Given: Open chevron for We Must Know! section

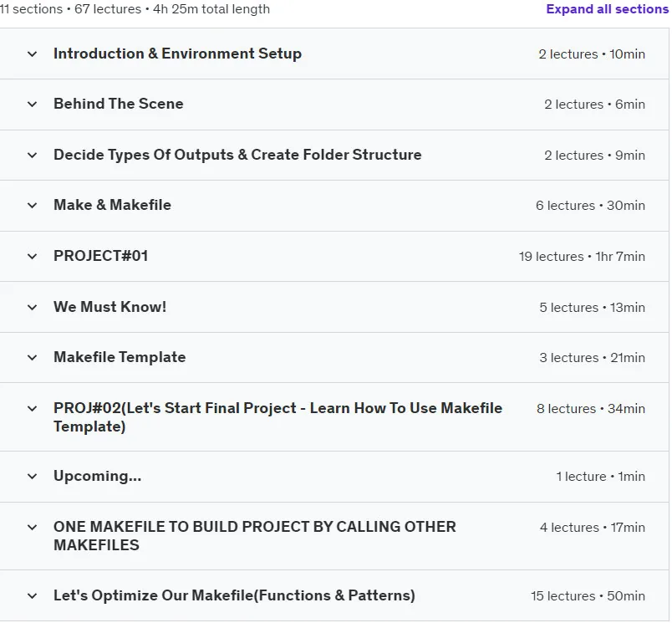Looking at the screenshot, I should [32, 308].
